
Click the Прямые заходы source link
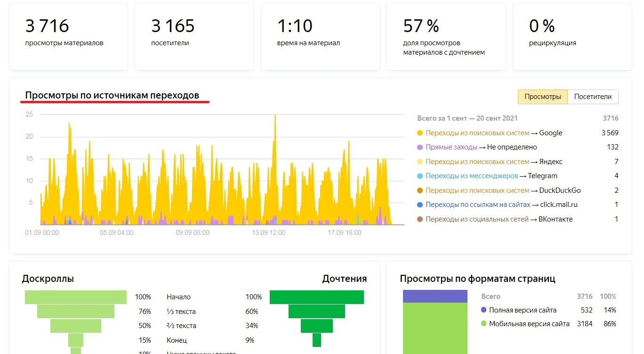[x=451, y=148]
